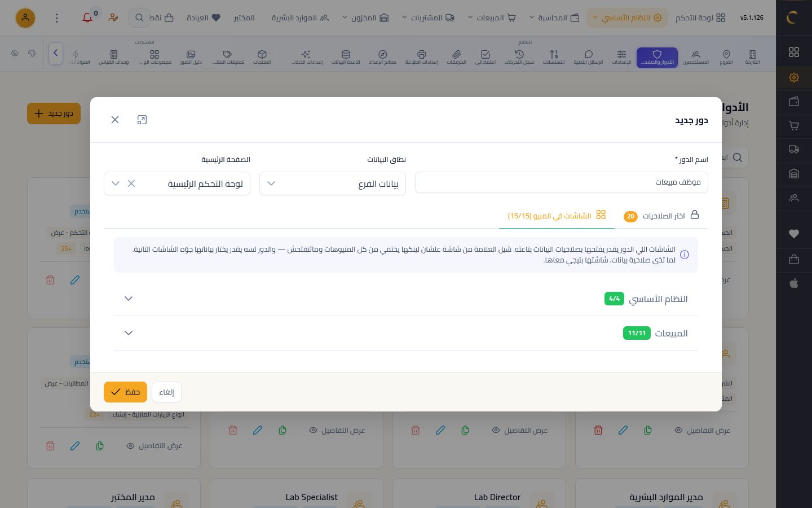Viewport: 812px width, 508px height.
Task: Click the notifications bell icon
Action: point(87,17)
